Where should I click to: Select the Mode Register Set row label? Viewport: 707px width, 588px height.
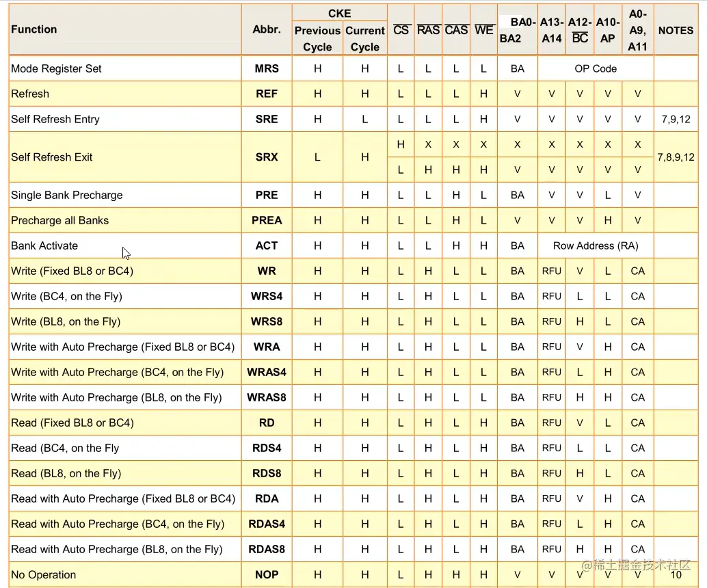(56, 68)
